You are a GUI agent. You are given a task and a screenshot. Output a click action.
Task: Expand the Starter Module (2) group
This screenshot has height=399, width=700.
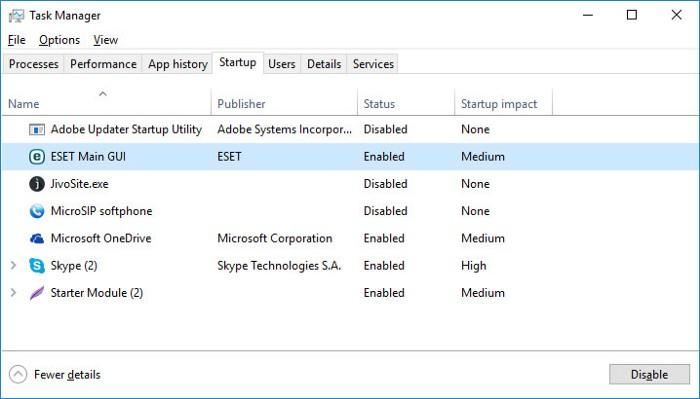13,293
